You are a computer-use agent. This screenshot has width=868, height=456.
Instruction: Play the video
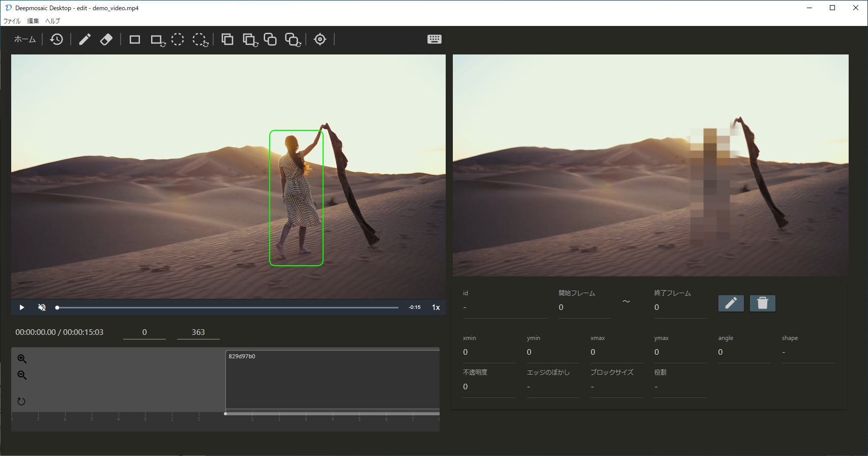pyautogui.click(x=22, y=307)
